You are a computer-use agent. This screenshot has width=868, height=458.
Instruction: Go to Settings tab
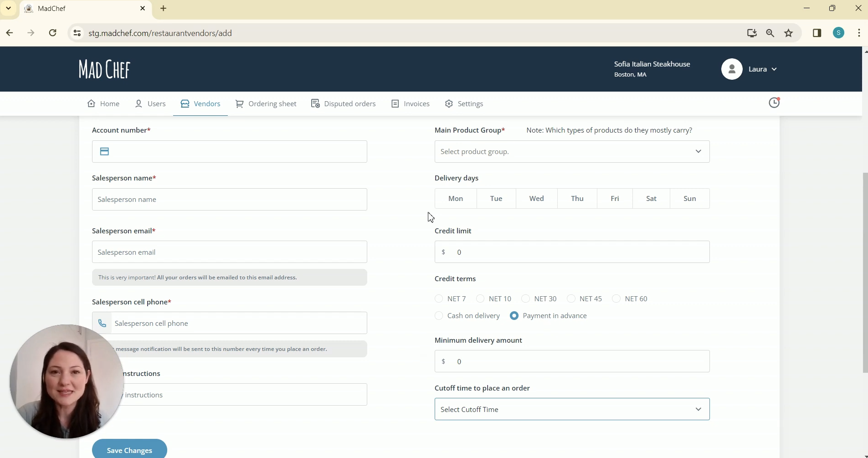coord(465,104)
